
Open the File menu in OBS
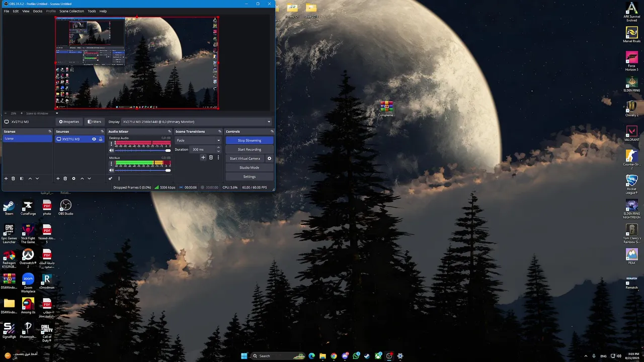(x=7, y=11)
